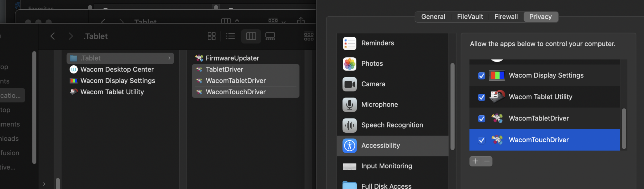Switch Finder to column view

(x=251, y=36)
